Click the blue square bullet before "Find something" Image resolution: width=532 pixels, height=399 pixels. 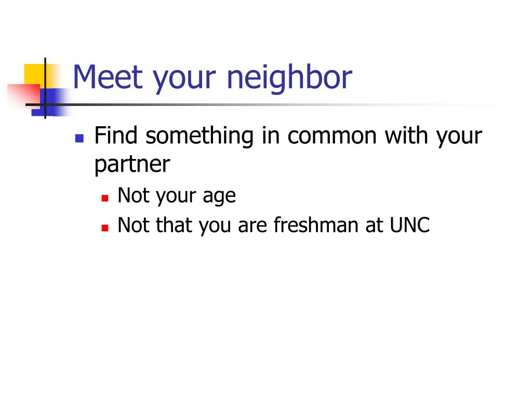[79, 138]
